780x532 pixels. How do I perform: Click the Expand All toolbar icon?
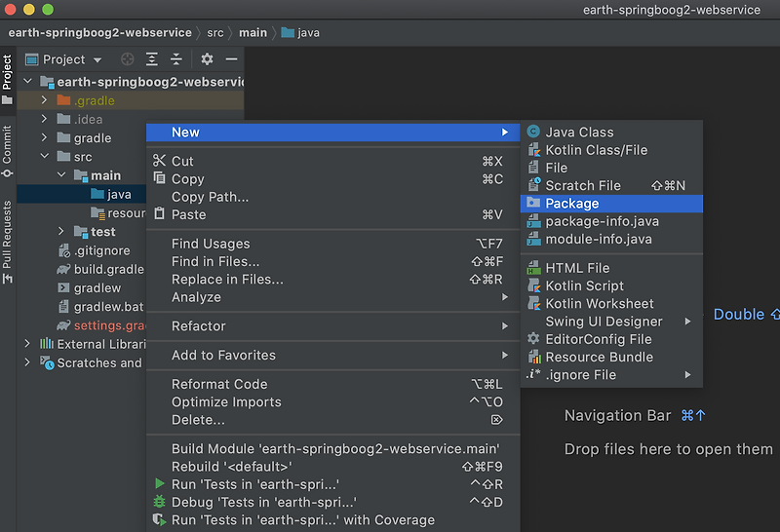coord(152,59)
